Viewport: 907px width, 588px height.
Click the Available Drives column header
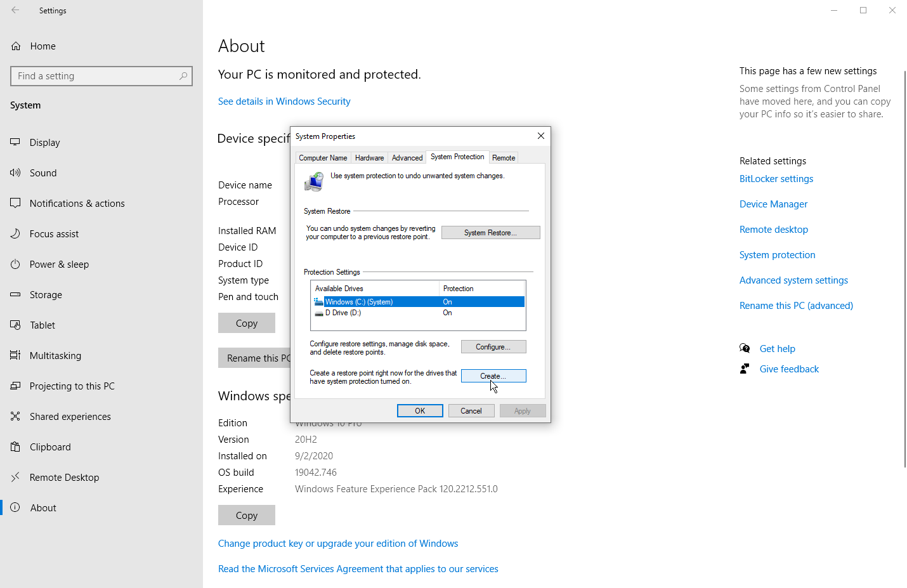click(x=375, y=289)
